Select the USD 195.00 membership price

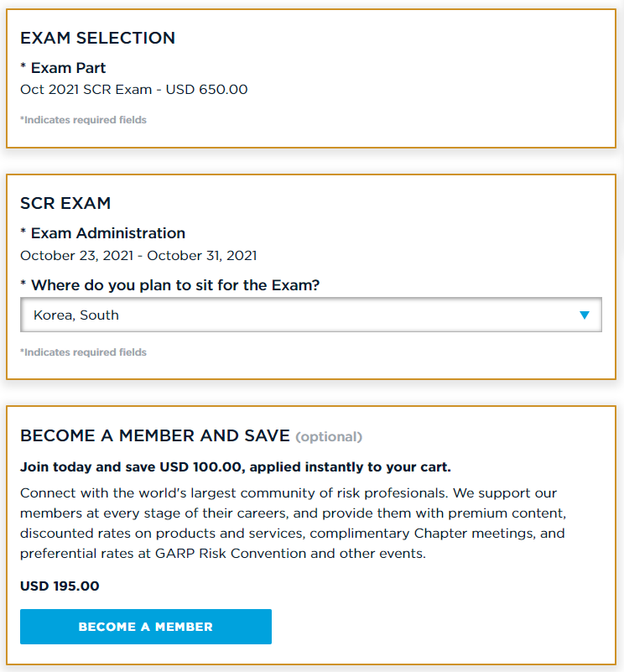coord(60,586)
